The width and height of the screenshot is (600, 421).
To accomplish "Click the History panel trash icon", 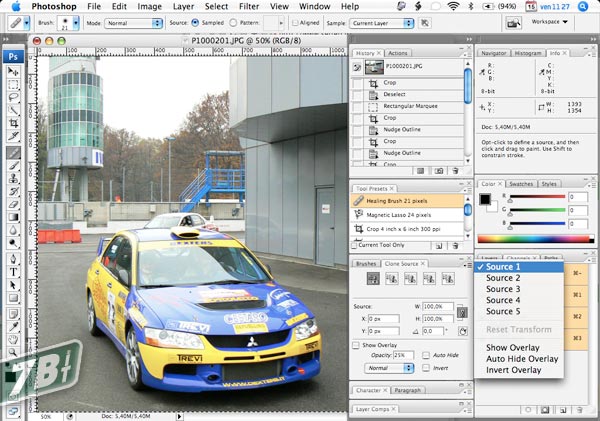I will tap(457, 169).
